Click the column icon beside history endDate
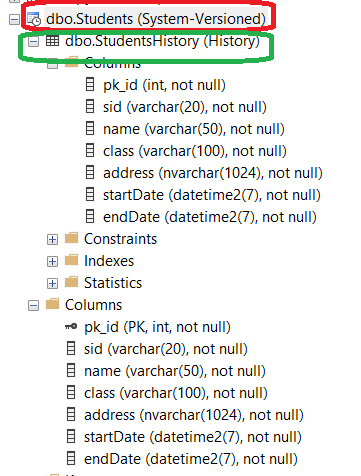361x476 pixels. tap(90, 216)
